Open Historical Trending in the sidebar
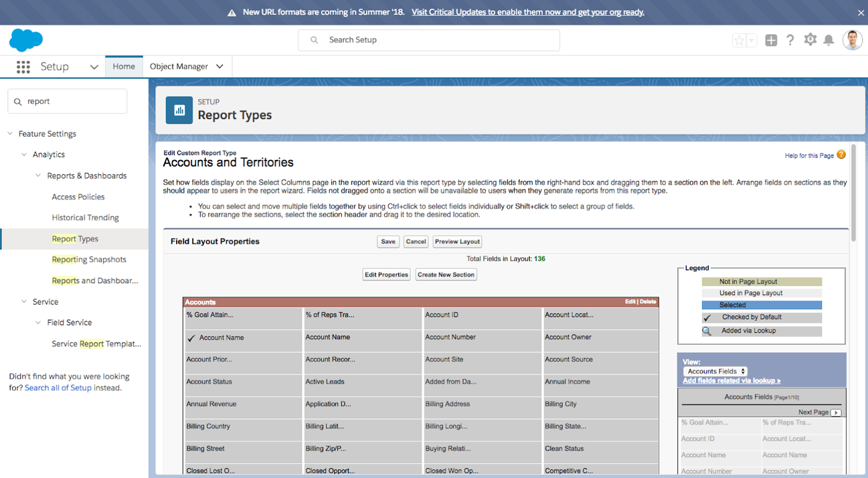 pyautogui.click(x=85, y=218)
